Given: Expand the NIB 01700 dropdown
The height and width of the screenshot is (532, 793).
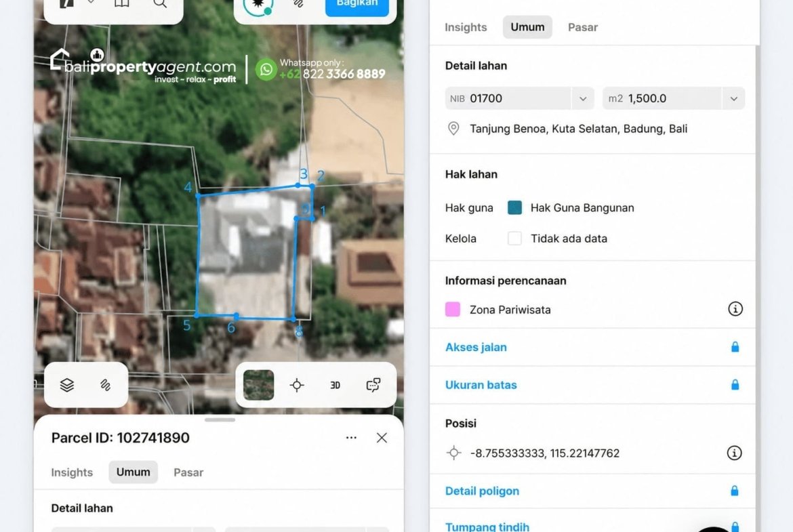Looking at the screenshot, I should 583,99.
